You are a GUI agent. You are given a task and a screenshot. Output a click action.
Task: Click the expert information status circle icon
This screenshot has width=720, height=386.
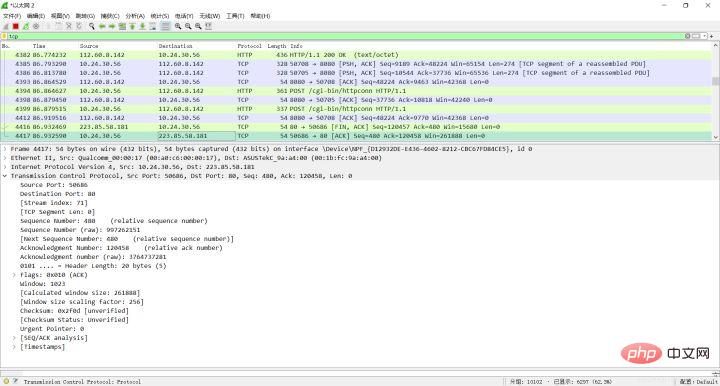[x=6, y=381]
